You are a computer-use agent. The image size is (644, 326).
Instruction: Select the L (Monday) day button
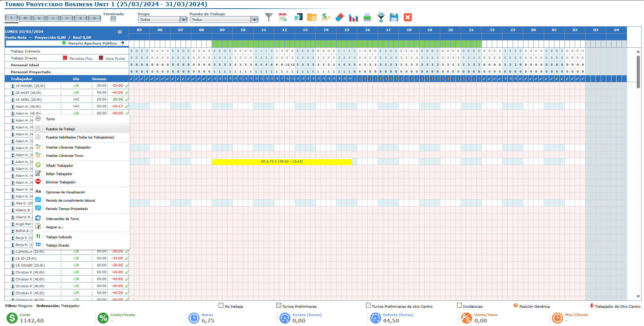[11, 18]
